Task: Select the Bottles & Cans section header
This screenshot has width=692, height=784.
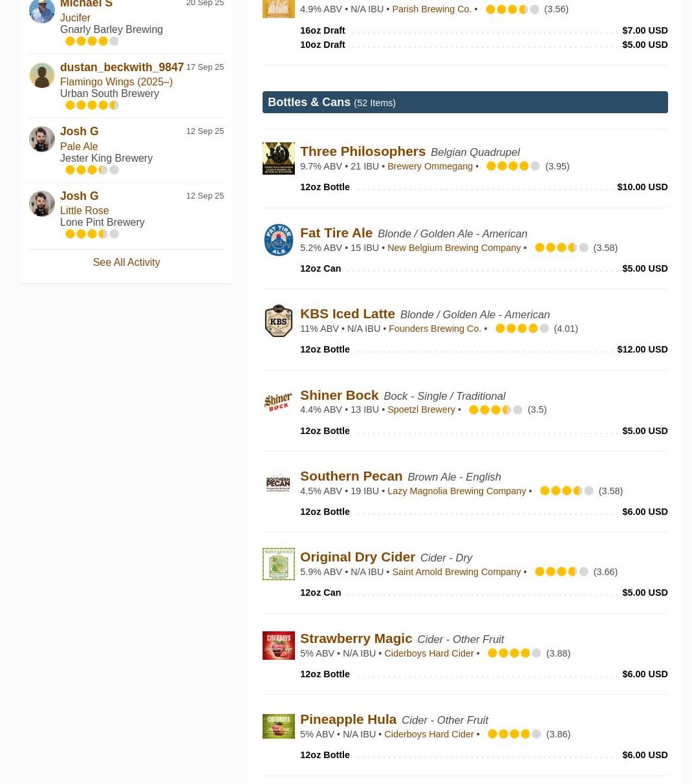Action: point(465,102)
